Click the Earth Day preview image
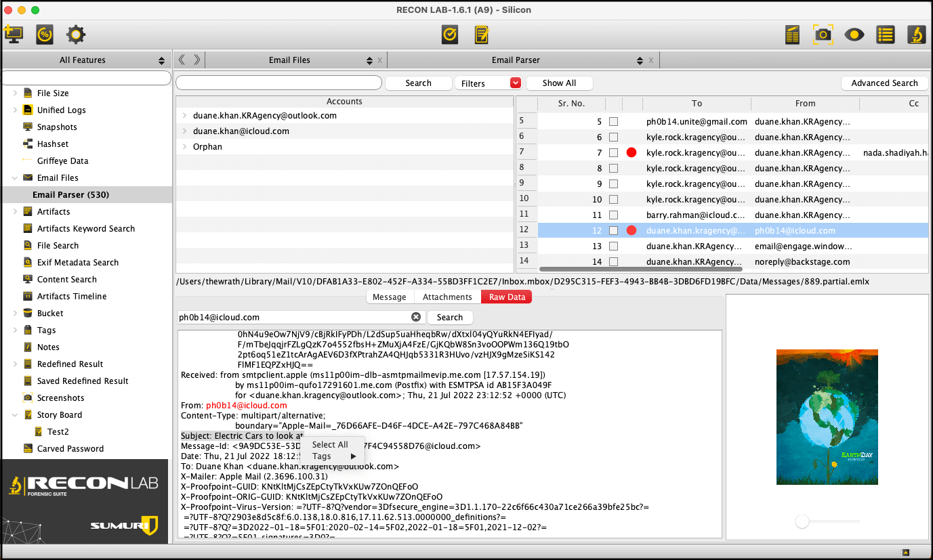The image size is (933, 560). click(827, 416)
